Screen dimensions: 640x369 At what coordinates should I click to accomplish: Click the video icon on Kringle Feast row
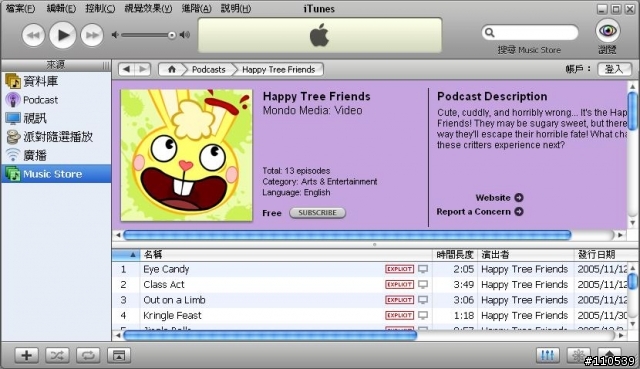pos(423,316)
